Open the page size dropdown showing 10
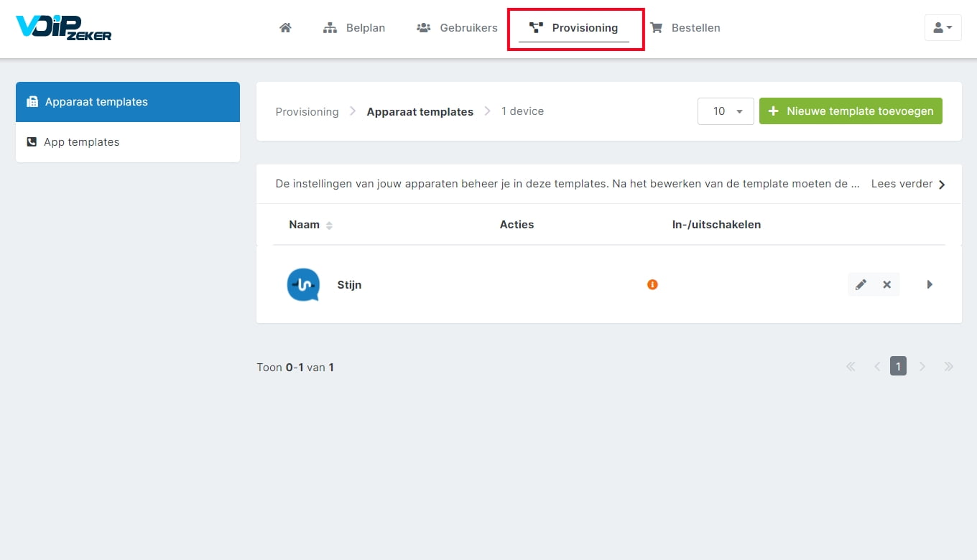The width and height of the screenshot is (977, 560). 726,111
